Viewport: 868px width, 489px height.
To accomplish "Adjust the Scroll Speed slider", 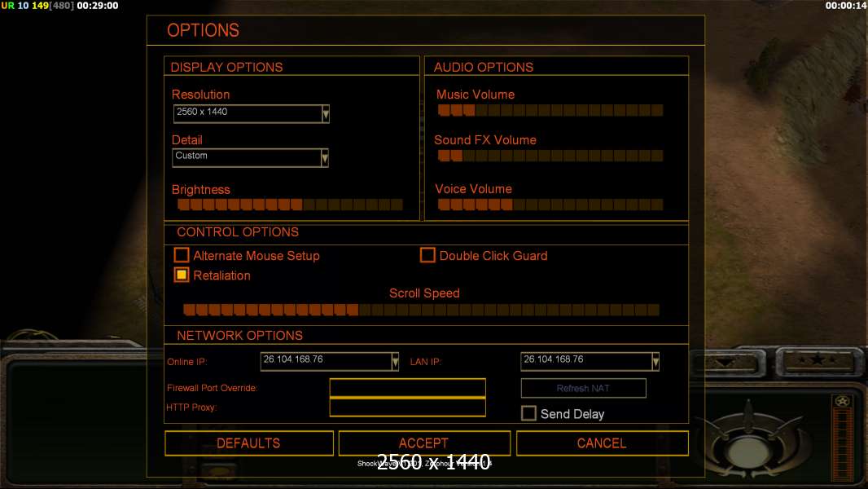I will point(421,310).
